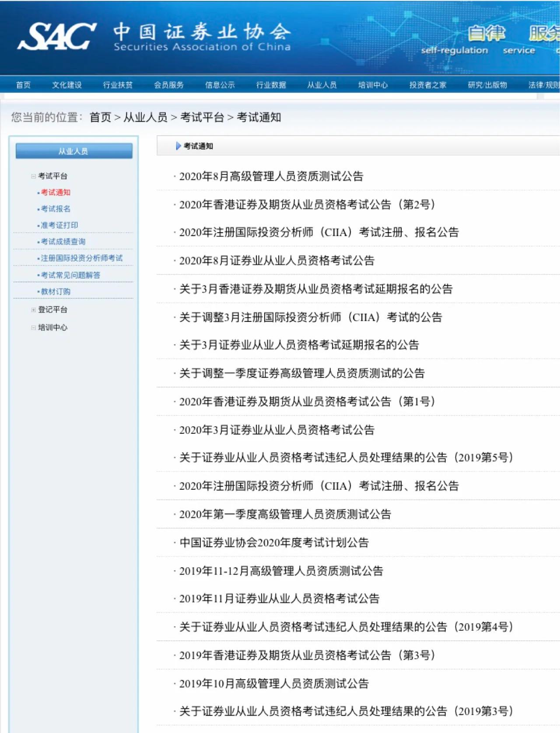Open 2020年8月证券业从业人员资格考试公告
The image size is (560, 733).
click(x=277, y=261)
